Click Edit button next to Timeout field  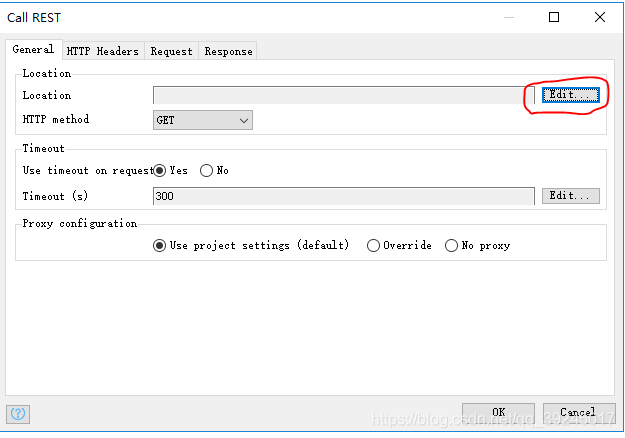(x=570, y=196)
